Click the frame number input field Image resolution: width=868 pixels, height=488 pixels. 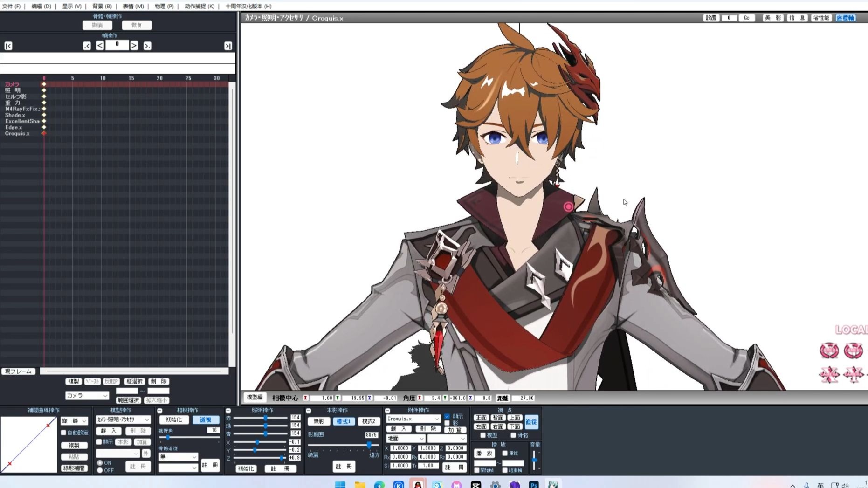pos(117,45)
